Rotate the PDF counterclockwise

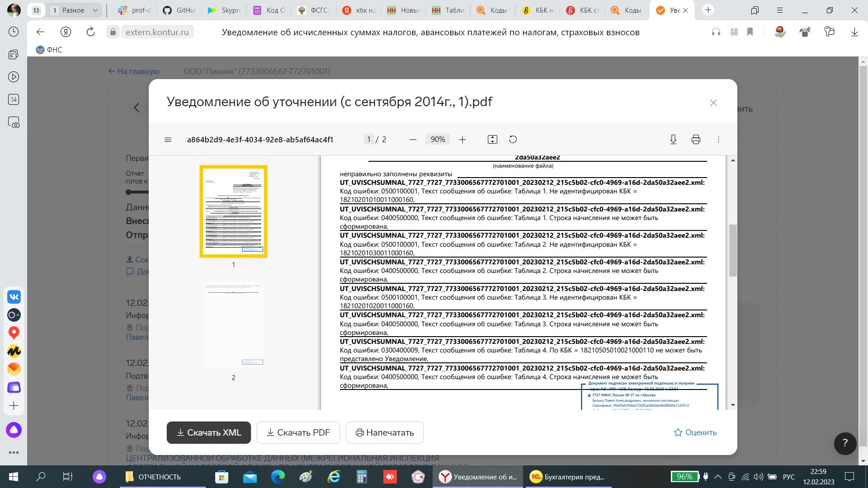(x=513, y=140)
